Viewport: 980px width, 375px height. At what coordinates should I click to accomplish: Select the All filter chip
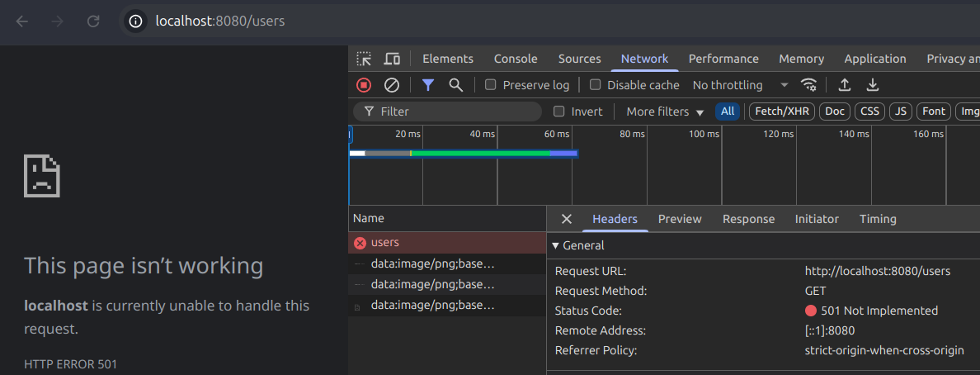pos(728,112)
